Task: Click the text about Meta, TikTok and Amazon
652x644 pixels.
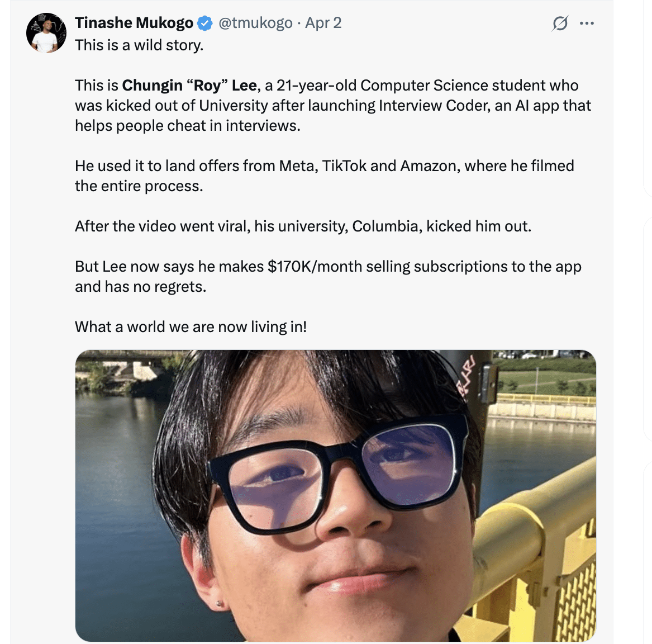Action: (325, 176)
